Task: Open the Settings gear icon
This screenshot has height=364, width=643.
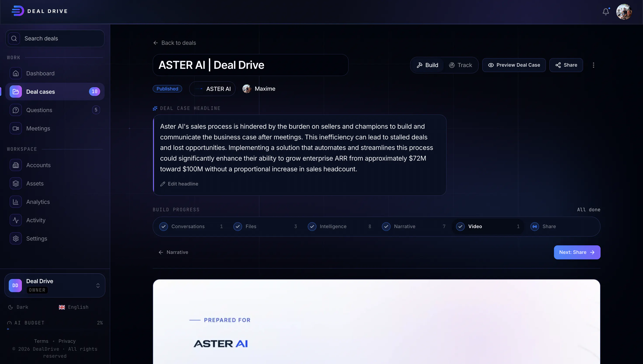Action: click(x=16, y=239)
